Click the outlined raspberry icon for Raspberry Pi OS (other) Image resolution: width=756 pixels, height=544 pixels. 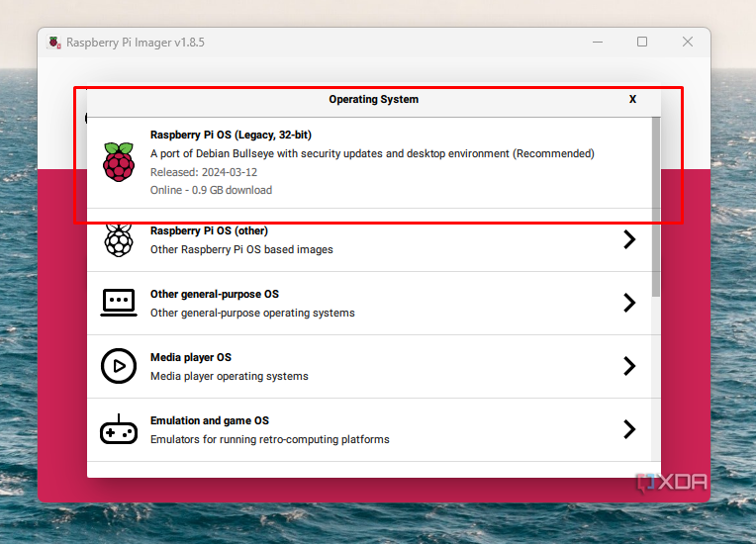pyautogui.click(x=119, y=239)
